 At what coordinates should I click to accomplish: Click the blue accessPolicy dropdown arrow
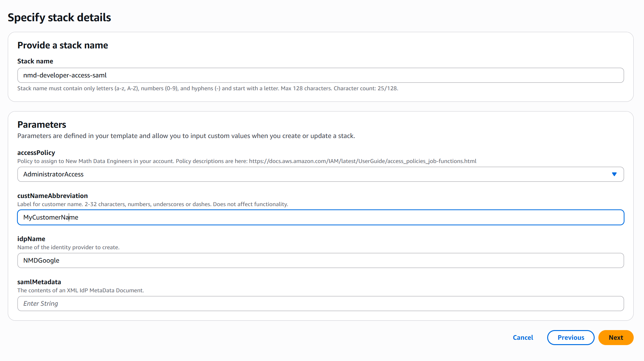click(614, 174)
